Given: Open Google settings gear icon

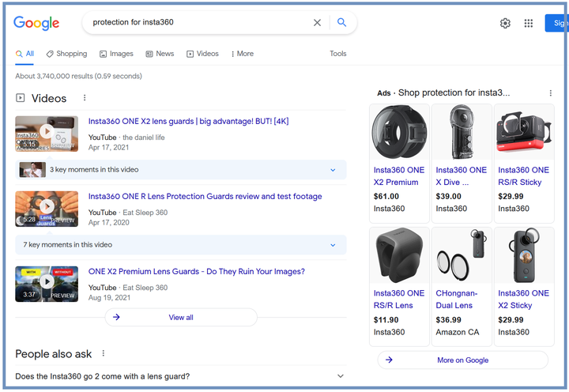Looking at the screenshot, I should pyautogui.click(x=505, y=23).
